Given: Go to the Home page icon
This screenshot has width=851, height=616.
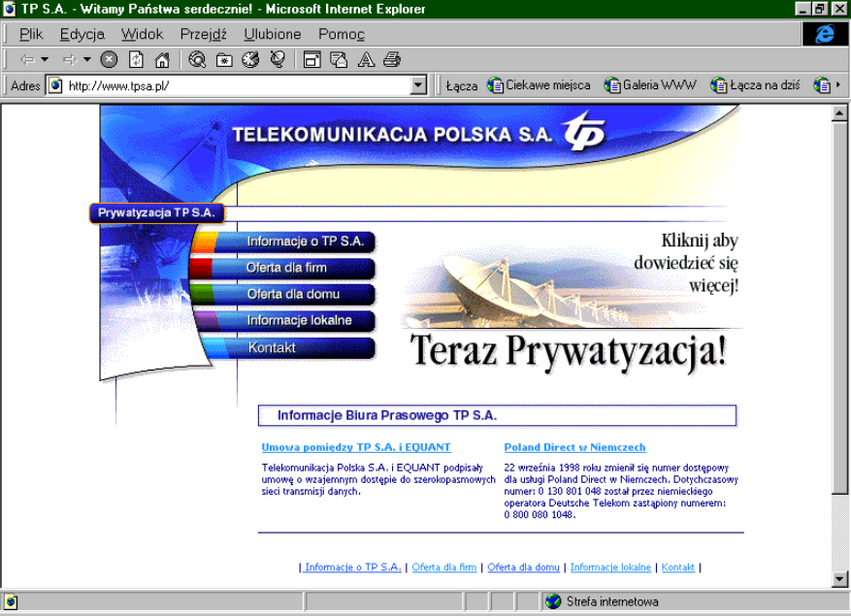Looking at the screenshot, I should coord(162,59).
